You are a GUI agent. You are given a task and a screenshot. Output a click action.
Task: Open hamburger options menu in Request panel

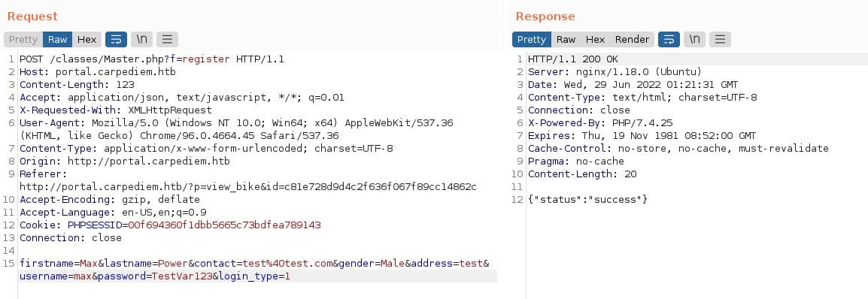(x=167, y=39)
